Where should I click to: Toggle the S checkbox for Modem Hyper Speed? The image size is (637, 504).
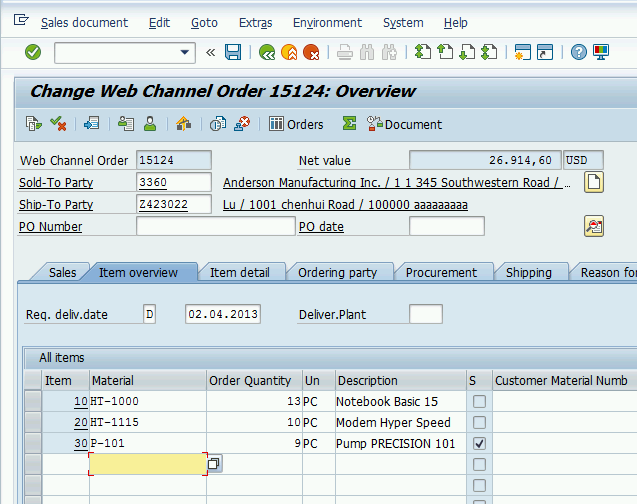(x=479, y=422)
